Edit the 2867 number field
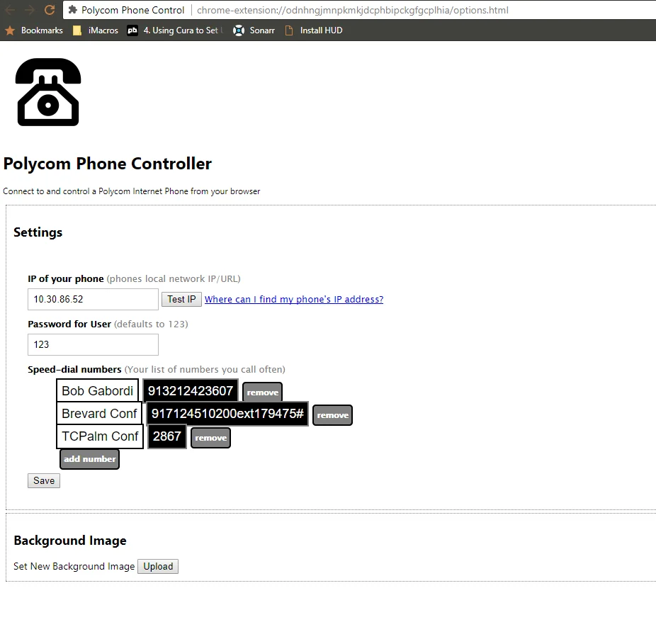Viewport: 656px width, 644px height. (x=167, y=436)
